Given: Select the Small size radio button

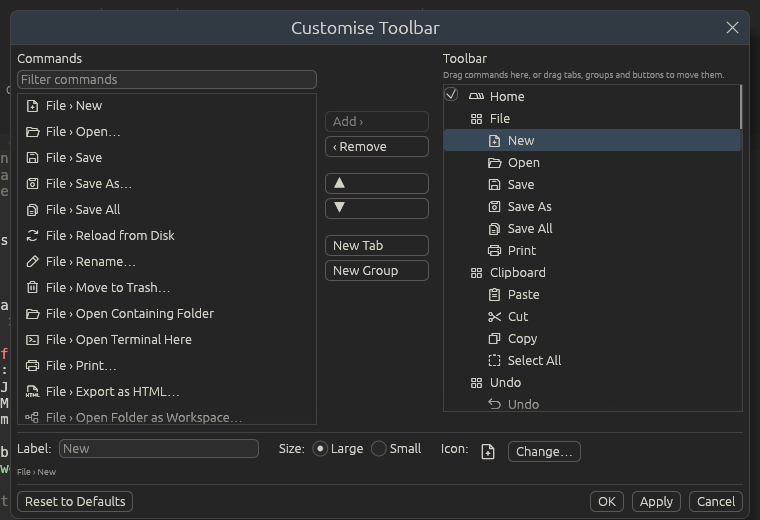Looking at the screenshot, I should click(379, 449).
